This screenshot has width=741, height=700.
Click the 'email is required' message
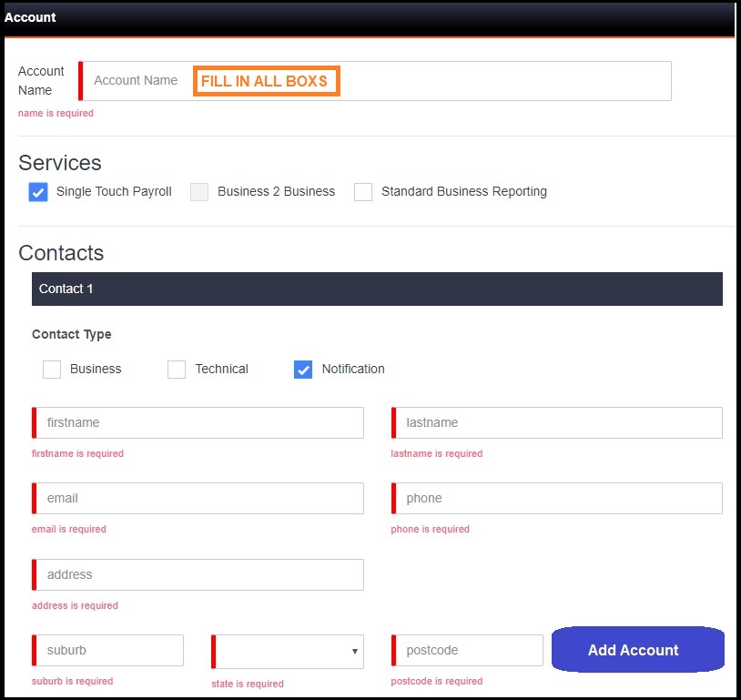(69, 529)
